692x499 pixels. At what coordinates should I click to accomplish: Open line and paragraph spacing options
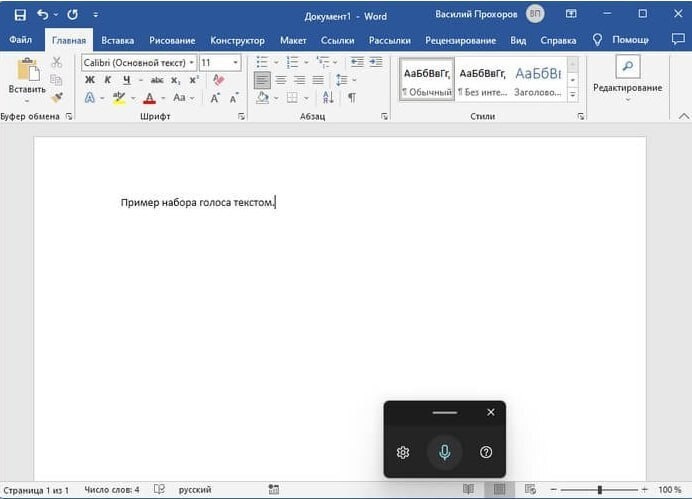(x=342, y=80)
